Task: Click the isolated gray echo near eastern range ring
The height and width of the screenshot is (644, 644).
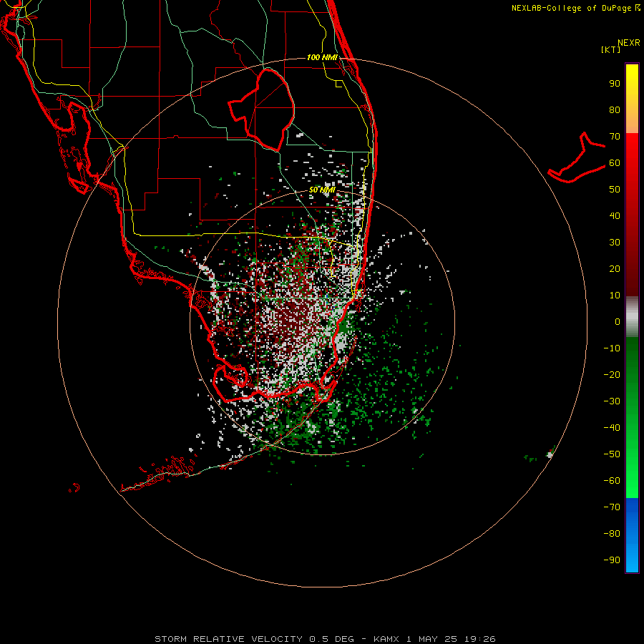Action: point(550,454)
